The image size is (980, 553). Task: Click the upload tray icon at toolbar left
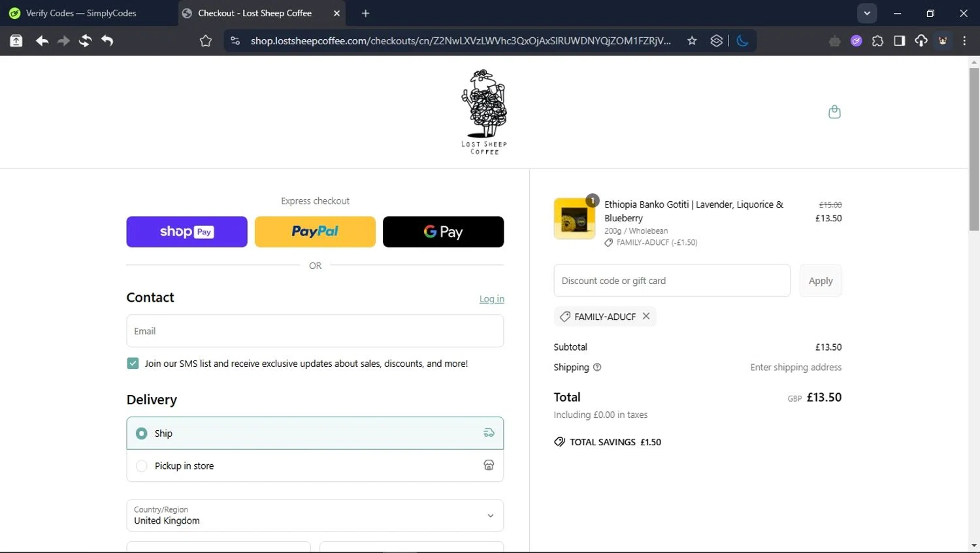(16, 40)
